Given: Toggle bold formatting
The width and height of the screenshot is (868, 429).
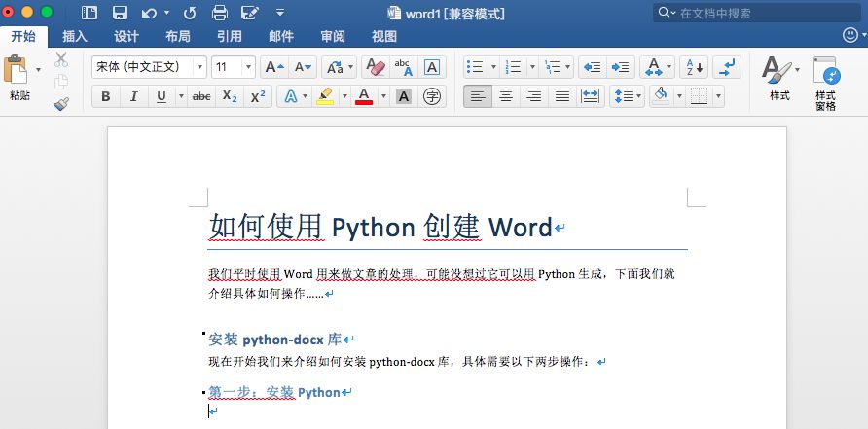Looking at the screenshot, I should coord(106,97).
